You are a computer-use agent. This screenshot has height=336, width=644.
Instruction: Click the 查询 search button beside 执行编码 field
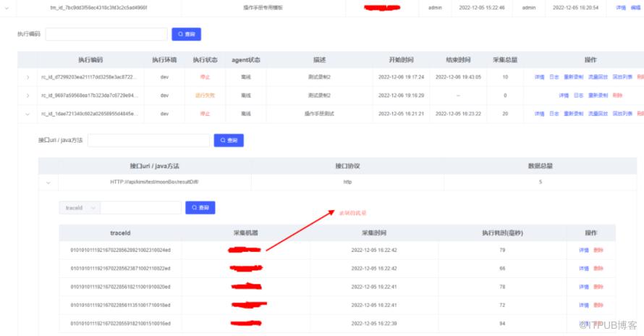point(186,35)
